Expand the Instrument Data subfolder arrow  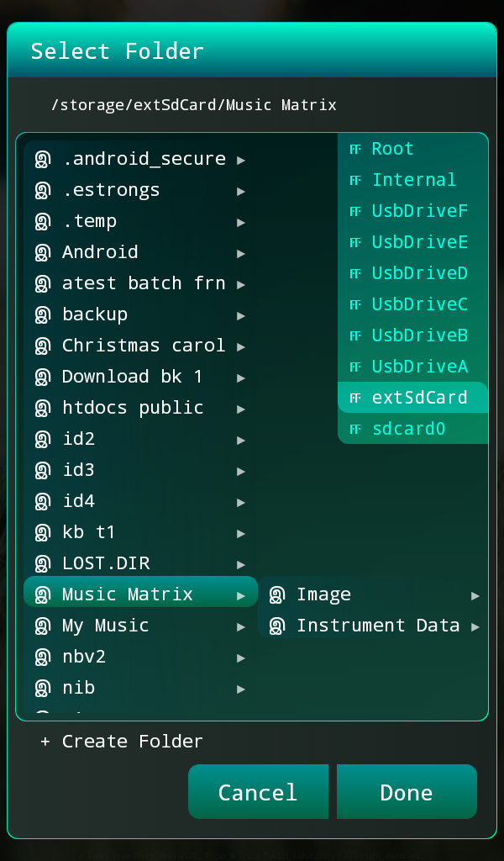pyautogui.click(x=475, y=626)
